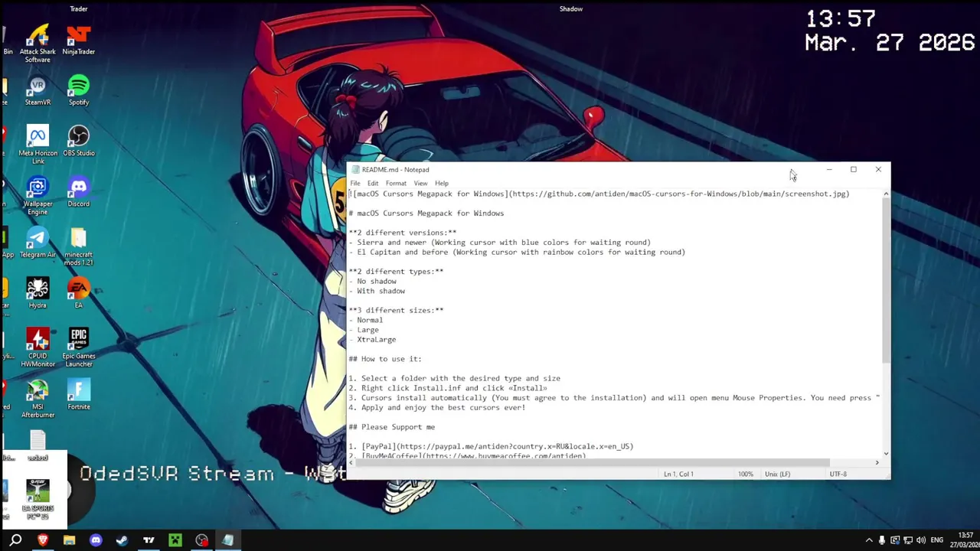Open the View menu in Notepad
This screenshot has width=980, height=551.
coord(421,183)
